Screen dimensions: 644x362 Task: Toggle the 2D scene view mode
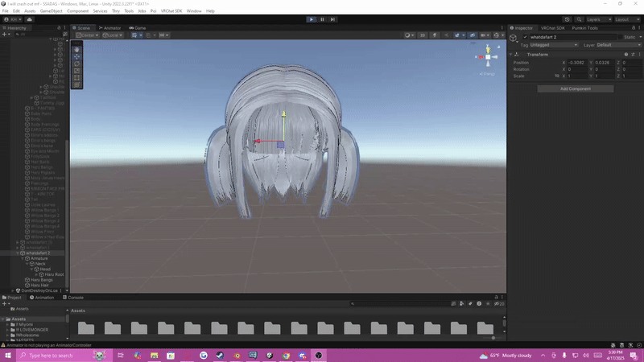(422, 35)
